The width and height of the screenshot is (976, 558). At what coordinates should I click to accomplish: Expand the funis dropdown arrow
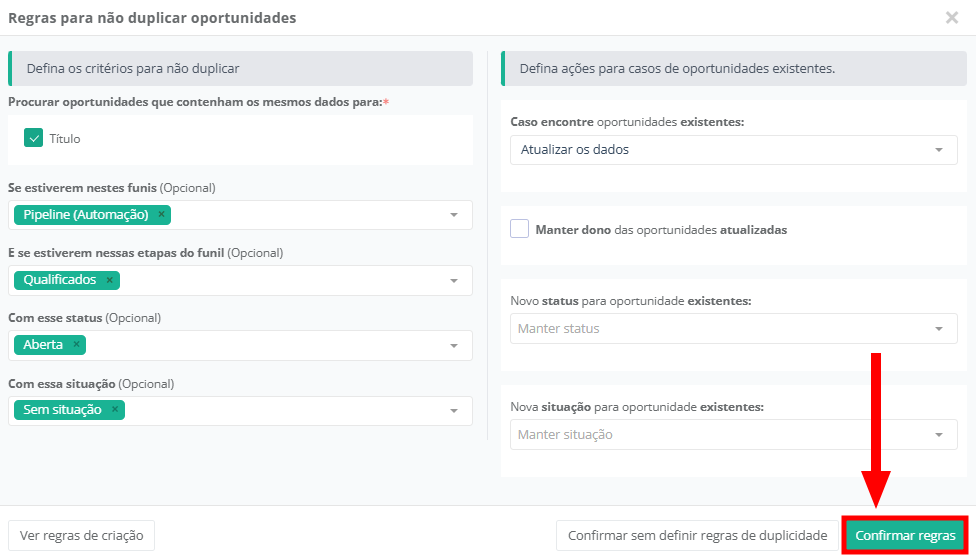tap(453, 215)
